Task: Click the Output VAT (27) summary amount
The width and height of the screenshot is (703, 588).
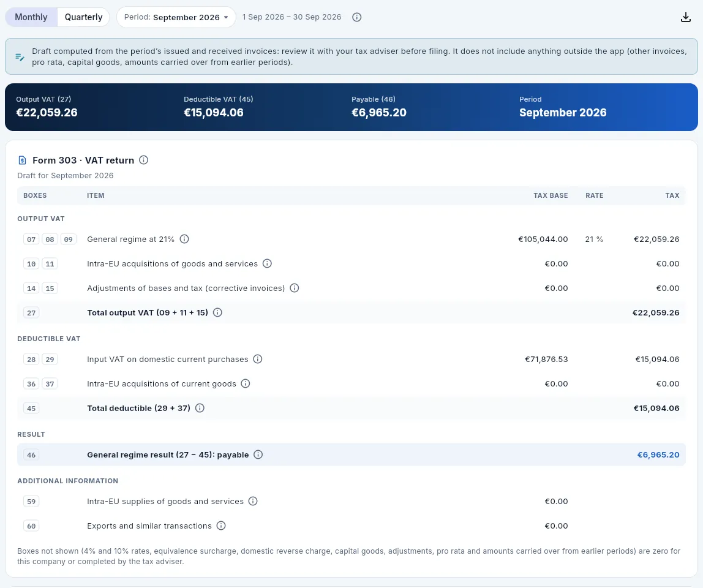Action: click(x=47, y=113)
